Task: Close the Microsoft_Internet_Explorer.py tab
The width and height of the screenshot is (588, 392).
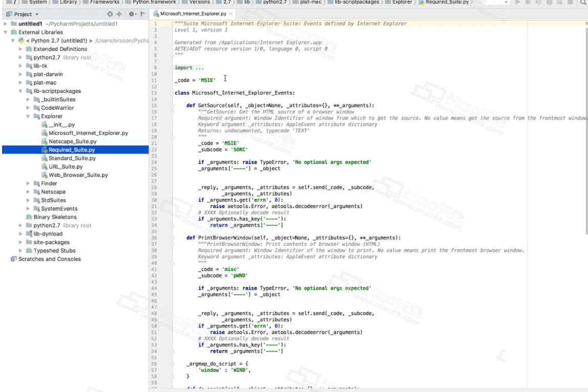Action: click(230, 14)
